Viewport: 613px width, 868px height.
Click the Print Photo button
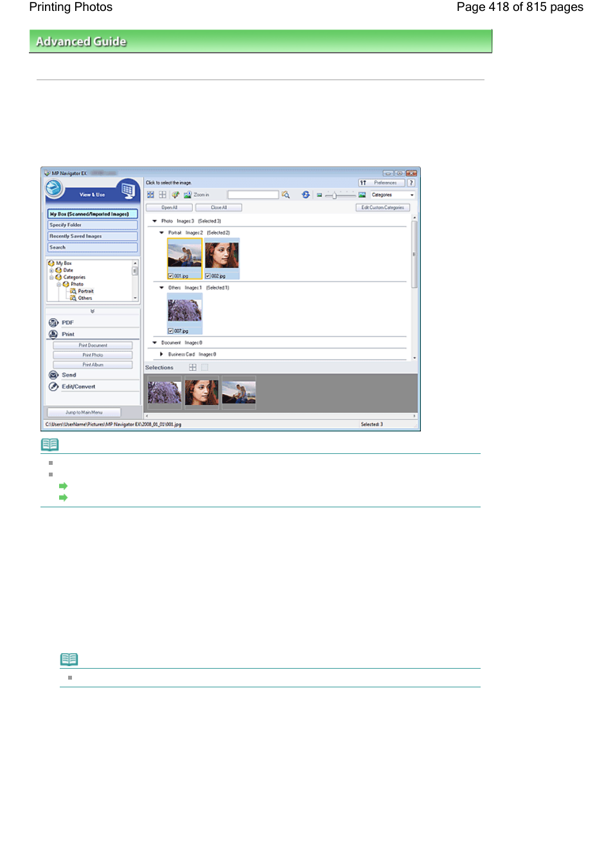[x=93, y=355]
